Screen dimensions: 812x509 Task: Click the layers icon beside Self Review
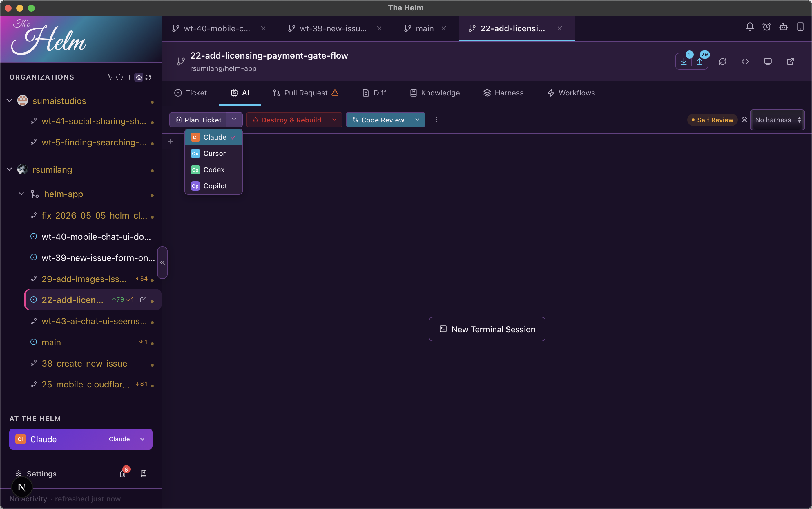744,120
